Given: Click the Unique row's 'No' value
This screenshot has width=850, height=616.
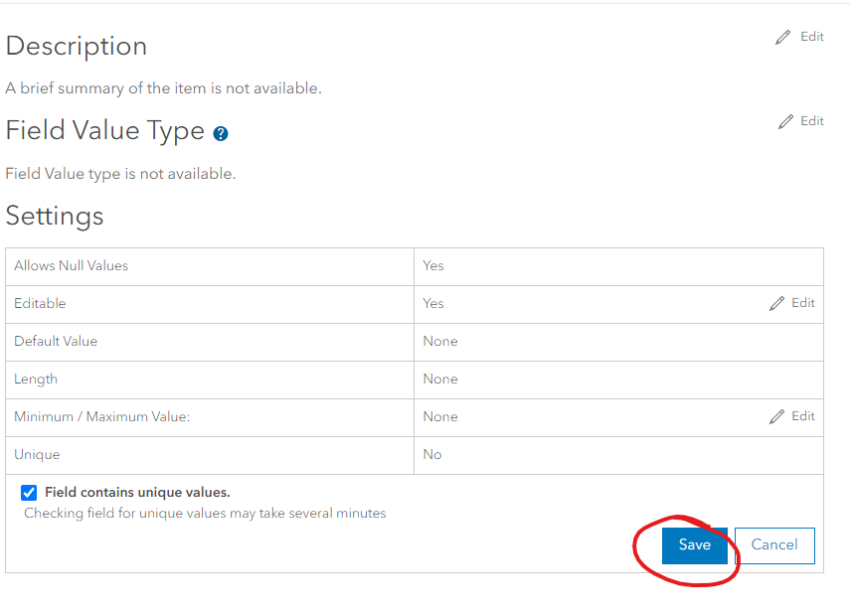Looking at the screenshot, I should [432, 454].
